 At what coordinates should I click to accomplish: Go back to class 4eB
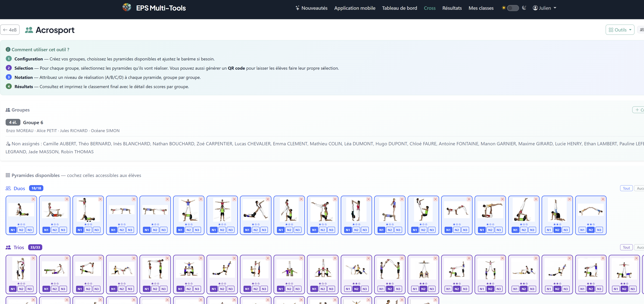[10, 30]
